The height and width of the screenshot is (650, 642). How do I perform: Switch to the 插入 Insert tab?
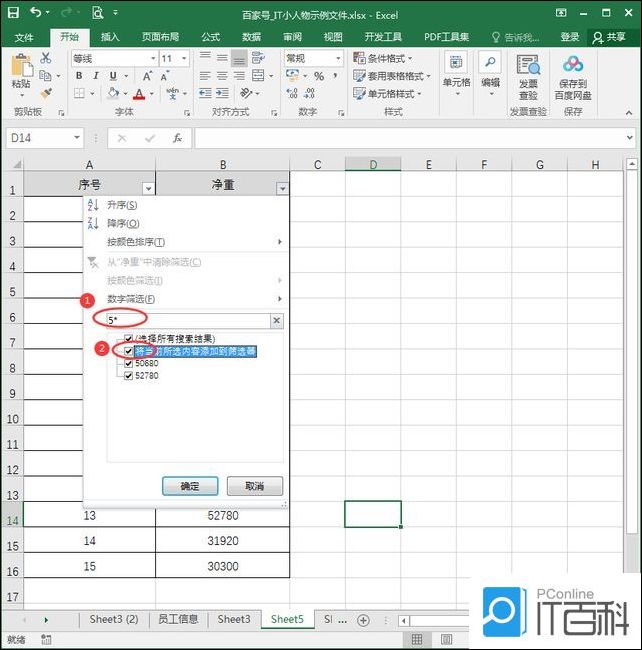110,37
